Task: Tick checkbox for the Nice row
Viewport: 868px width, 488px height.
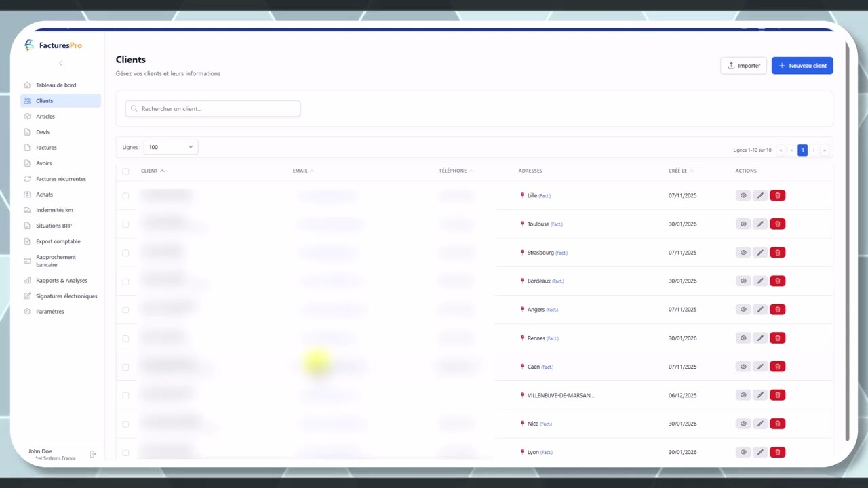Action: 125,424
